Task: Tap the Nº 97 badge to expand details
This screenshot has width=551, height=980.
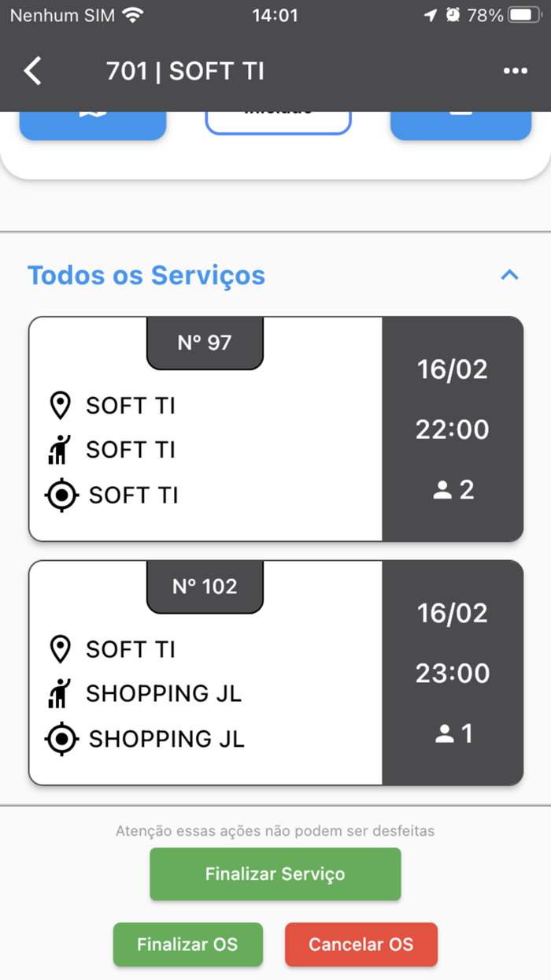Action: coord(204,342)
